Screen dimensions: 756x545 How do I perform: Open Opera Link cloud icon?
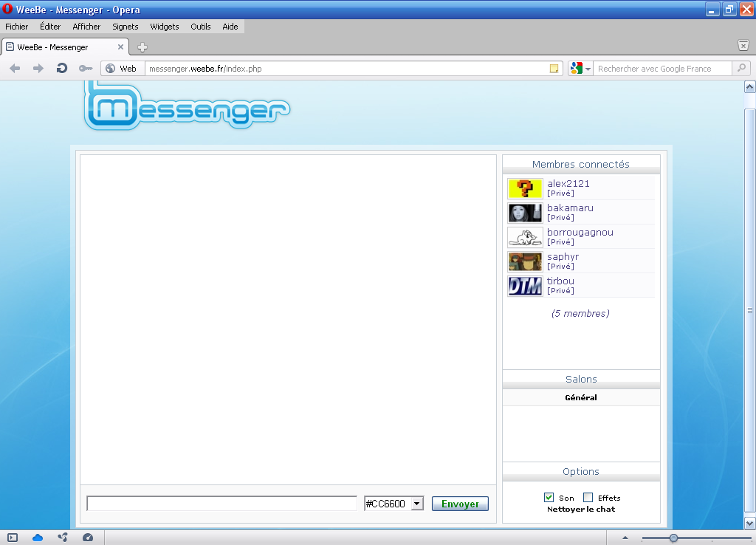tap(38, 538)
